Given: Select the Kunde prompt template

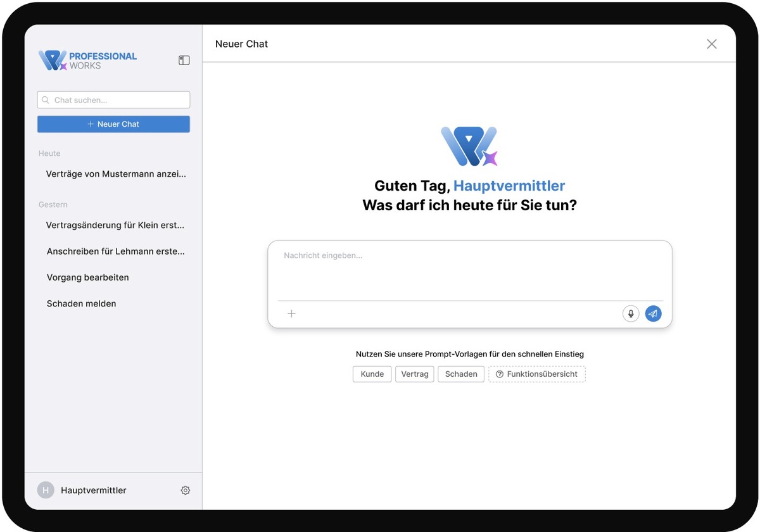Looking at the screenshot, I should (x=372, y=374).
